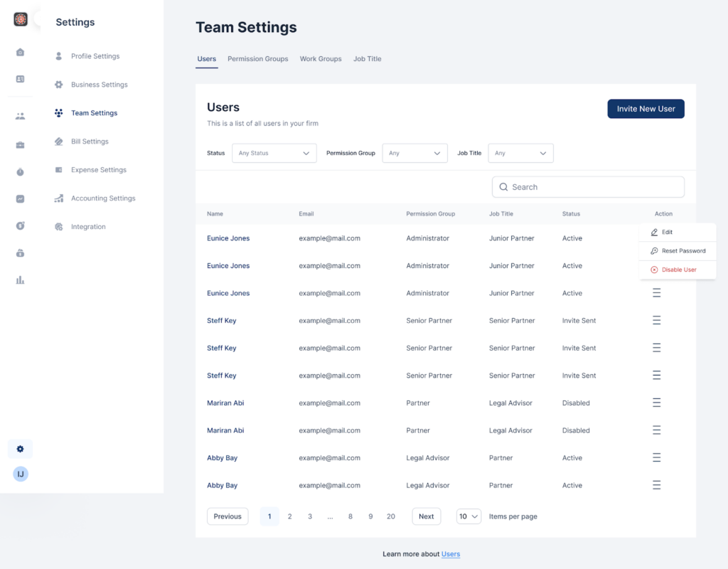This screenshot has width=728, height=569.
Task: Follow the Users link at page bottom
Action: (x=451, y=554)
